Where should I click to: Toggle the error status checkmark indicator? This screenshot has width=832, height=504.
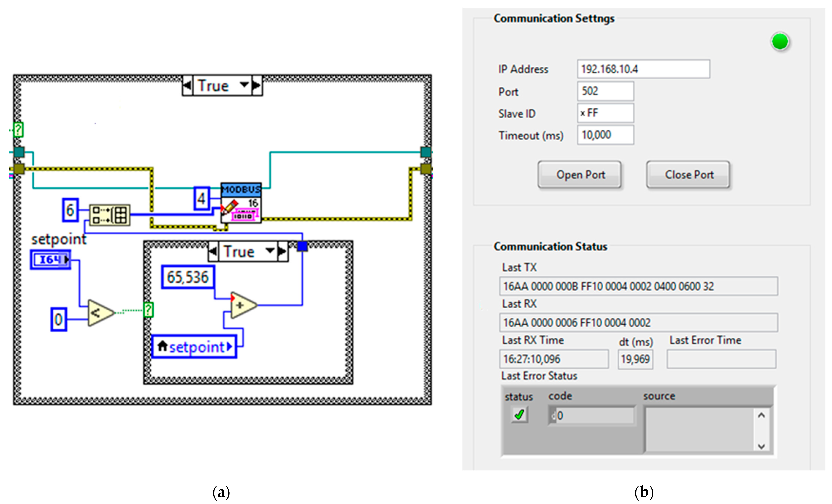(x=519, y=415)
